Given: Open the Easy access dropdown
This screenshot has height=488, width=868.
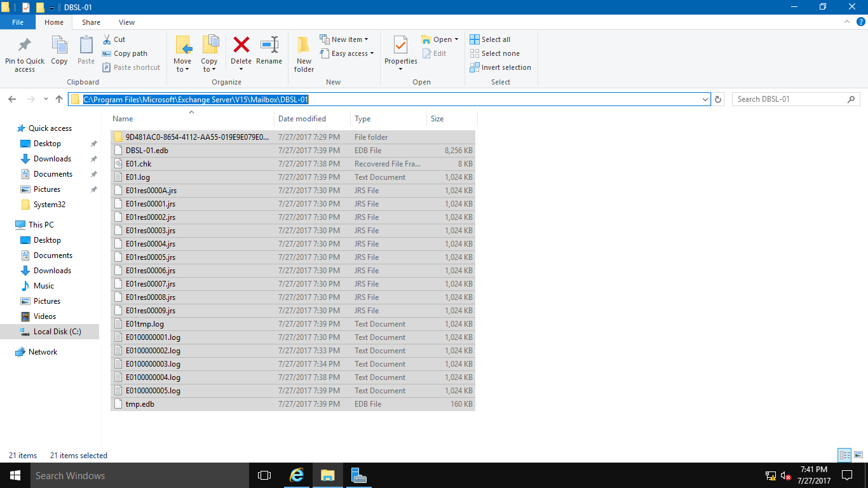Looking at the screenshot, I should coord(348,53).
